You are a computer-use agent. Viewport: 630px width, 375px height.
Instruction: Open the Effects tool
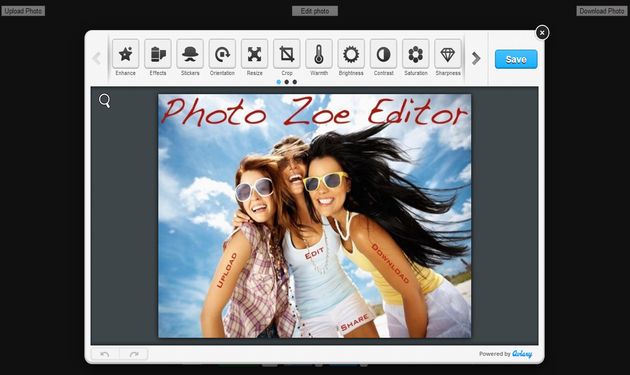coord(158,54)
